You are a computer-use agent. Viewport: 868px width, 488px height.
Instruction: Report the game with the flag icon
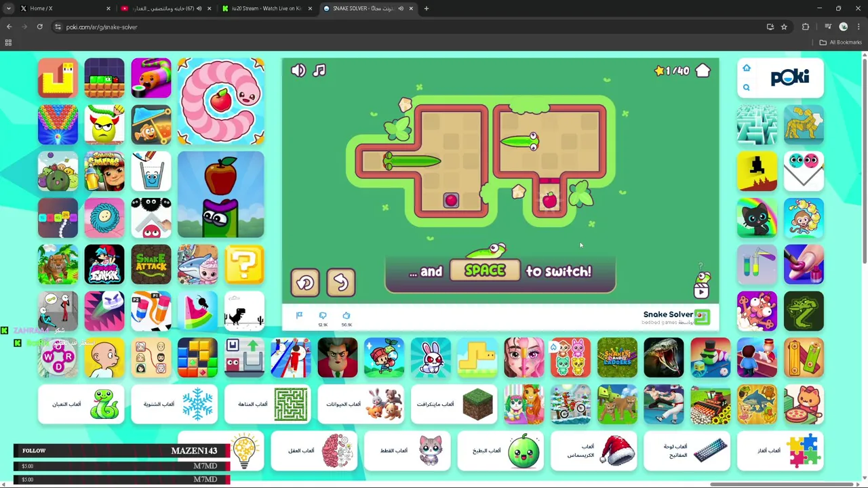click(299, 315)
